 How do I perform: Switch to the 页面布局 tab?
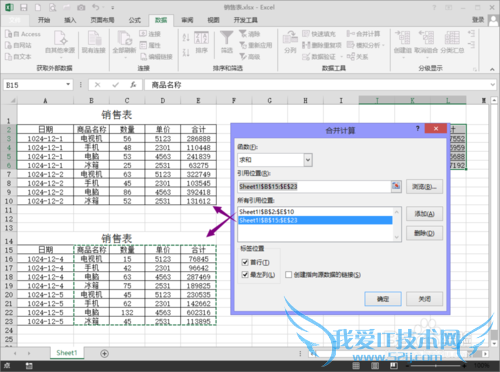(x=102, y=20)
